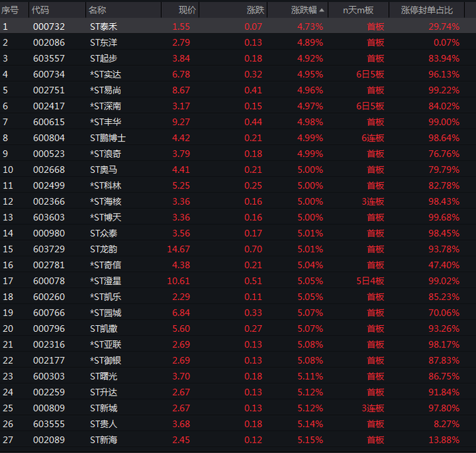Select *ST海核 stock name
The height and width of the screenshot is (453, 476).
click(x=105, y=201)
